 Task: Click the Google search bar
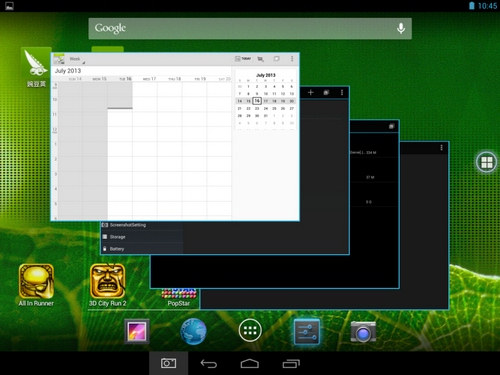tap(250, 29)
